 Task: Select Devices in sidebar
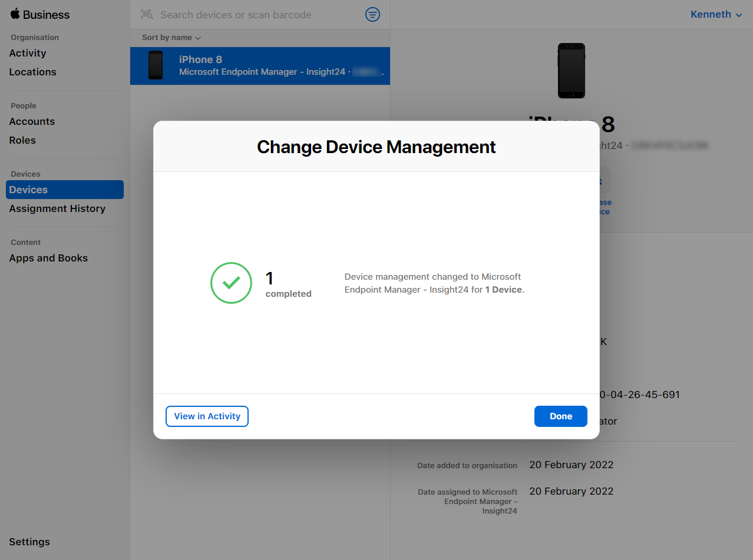(x=65, y=190)
